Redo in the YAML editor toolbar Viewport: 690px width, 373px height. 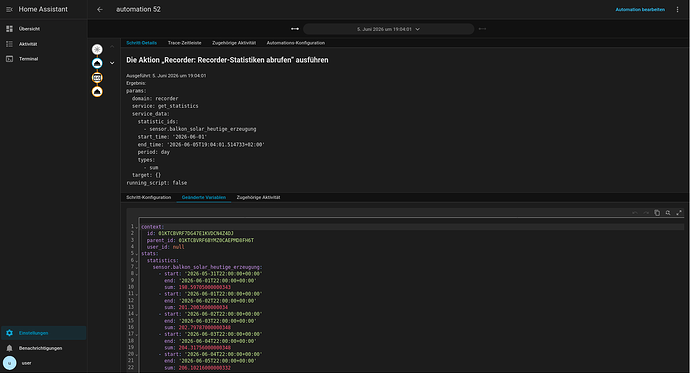[646, 213]
